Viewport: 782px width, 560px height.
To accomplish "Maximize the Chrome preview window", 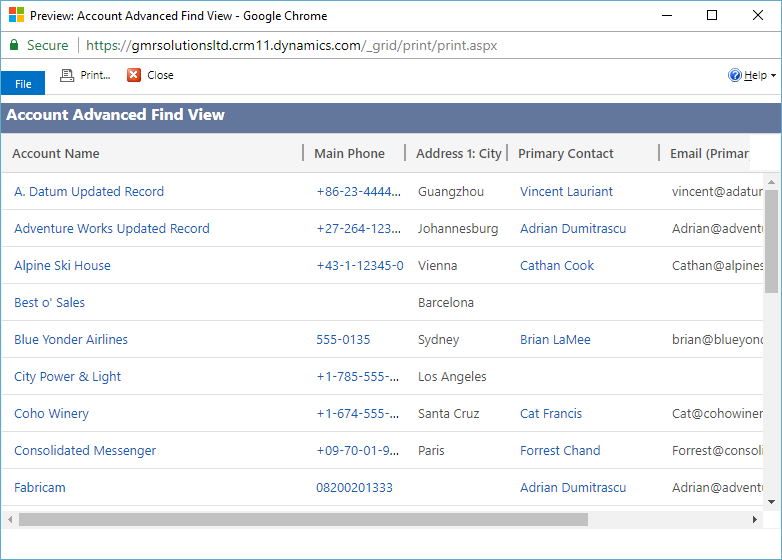I will [712, 15].
